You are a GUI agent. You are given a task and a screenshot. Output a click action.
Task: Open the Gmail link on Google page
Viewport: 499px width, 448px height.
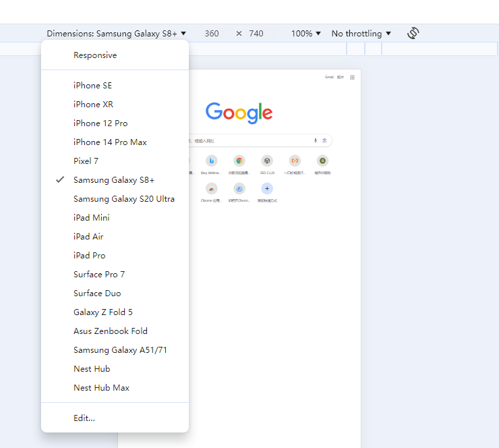pyautogui.click(x=329, y=77)
